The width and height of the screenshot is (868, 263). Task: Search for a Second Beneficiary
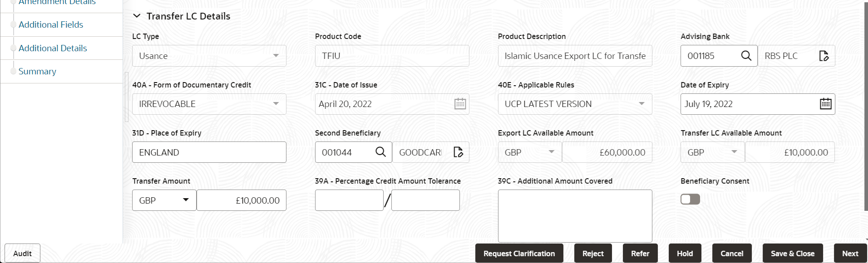tap(380, 152)
